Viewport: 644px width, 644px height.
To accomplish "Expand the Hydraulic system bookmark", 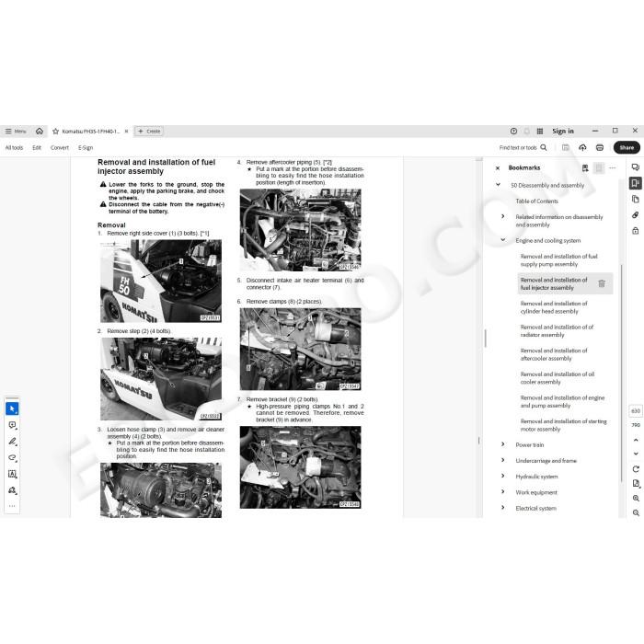I will click(x=502, y=476).
